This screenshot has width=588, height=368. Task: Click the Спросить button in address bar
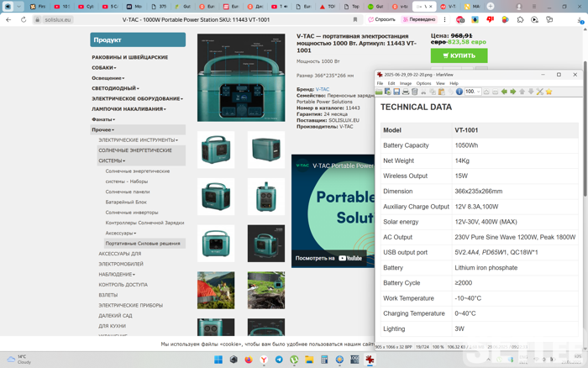click(382, 19)
